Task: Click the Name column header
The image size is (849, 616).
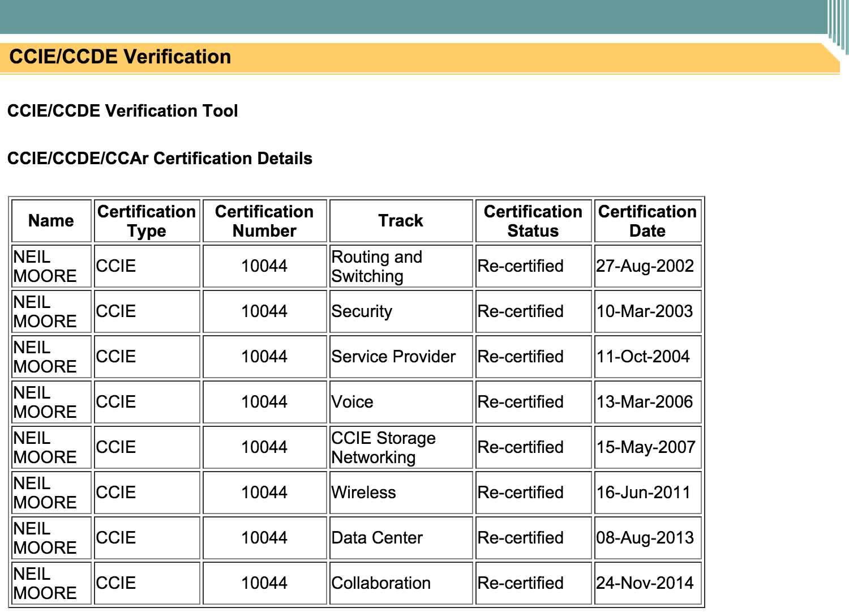Action: pos(52,221)
